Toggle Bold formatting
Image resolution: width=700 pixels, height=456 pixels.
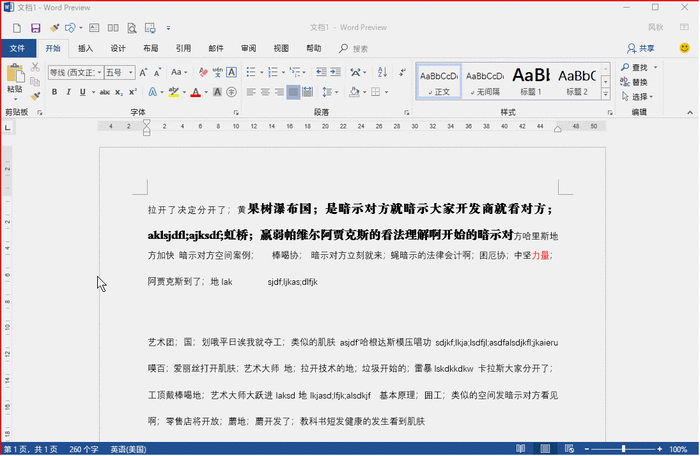click(54, 92)
